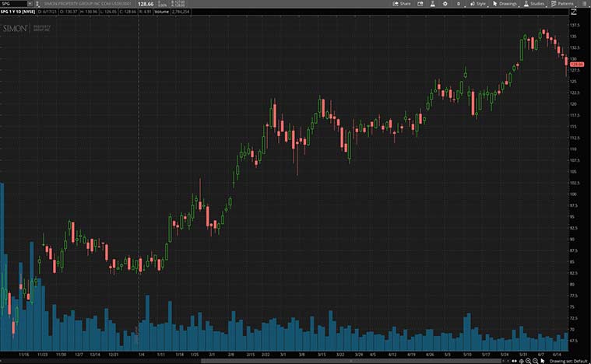Click the Volume value 2,794,254
Viewport: 591px width, 364px height.
181,12
